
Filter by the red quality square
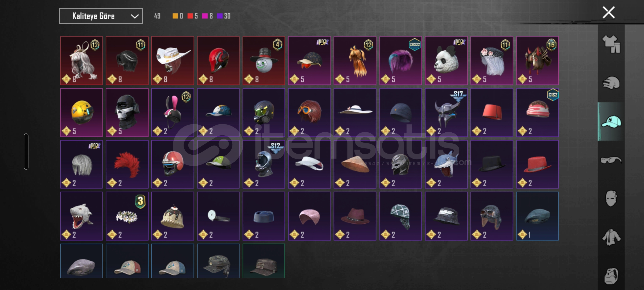coord(190,16)
